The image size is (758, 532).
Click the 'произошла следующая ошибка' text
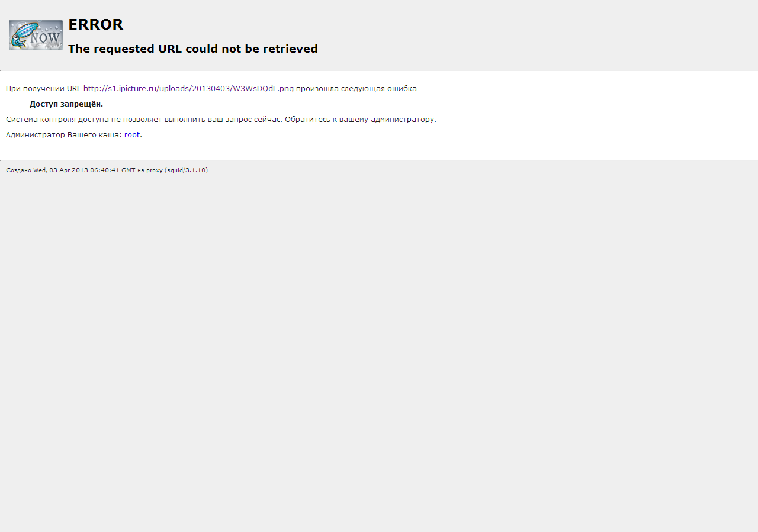point(356,89)
